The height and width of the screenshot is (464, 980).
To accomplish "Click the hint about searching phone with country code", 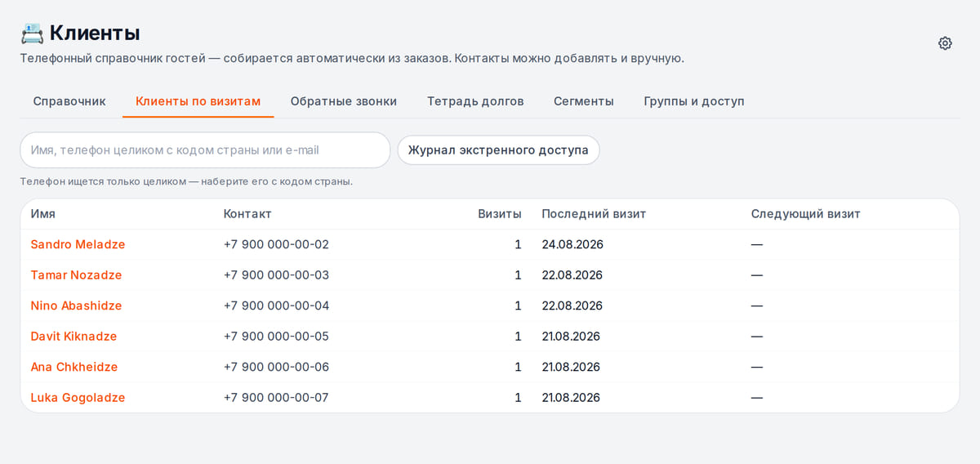I will tap(186, 181).
